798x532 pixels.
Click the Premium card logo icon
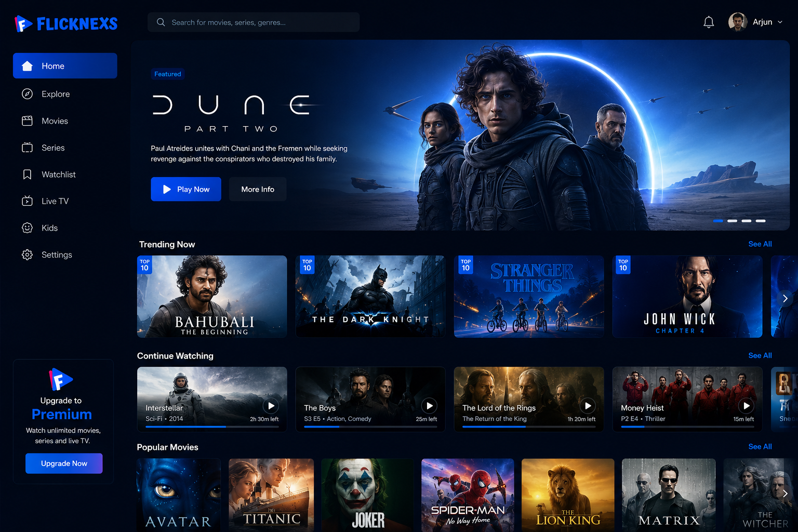coord(60,379)
